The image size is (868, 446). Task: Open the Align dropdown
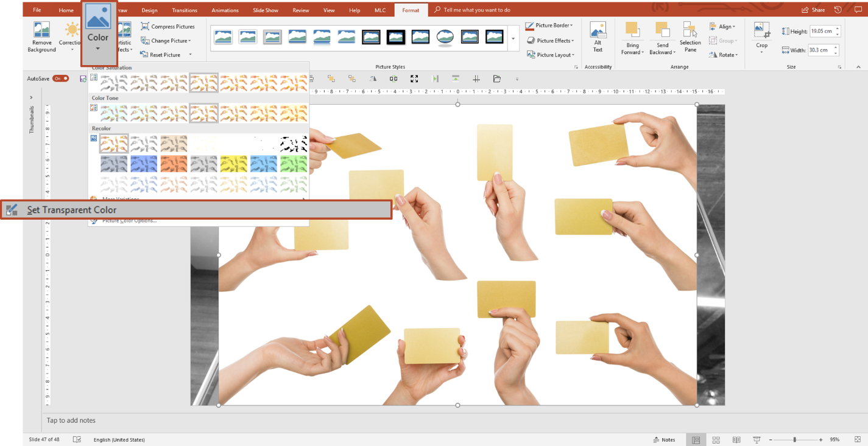[722, 26]
